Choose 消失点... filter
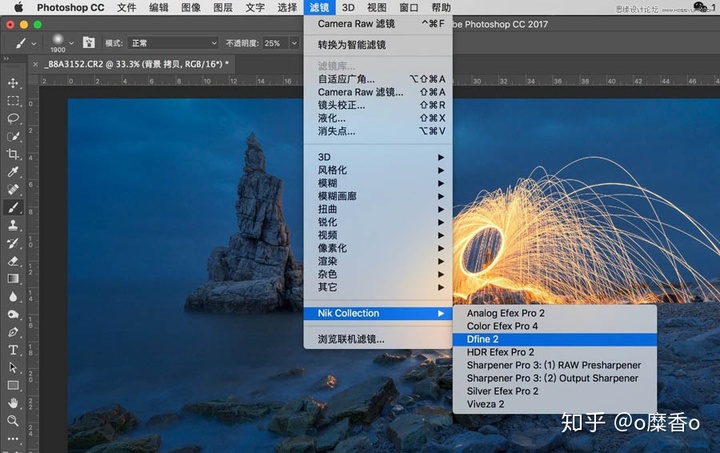The height and width of the screenshot is (453, 720). pyautogui.click(x=378, y=131)
